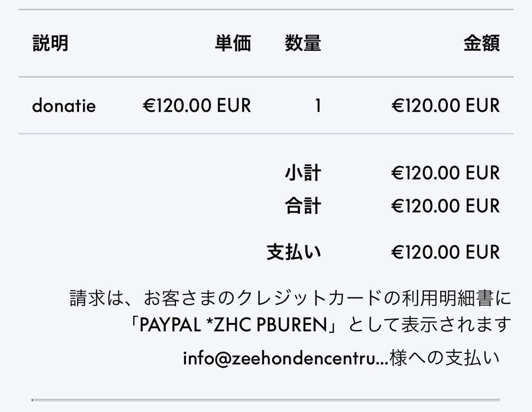Click the 様への支払い recipient text
The image size is (532, 412).
(x=445, y=358)
